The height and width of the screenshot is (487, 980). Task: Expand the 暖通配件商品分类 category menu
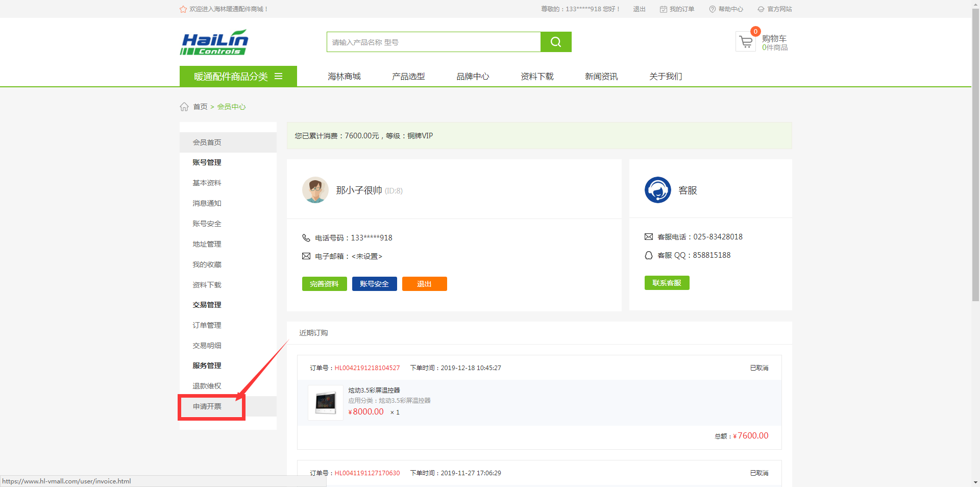pos(238,76)
